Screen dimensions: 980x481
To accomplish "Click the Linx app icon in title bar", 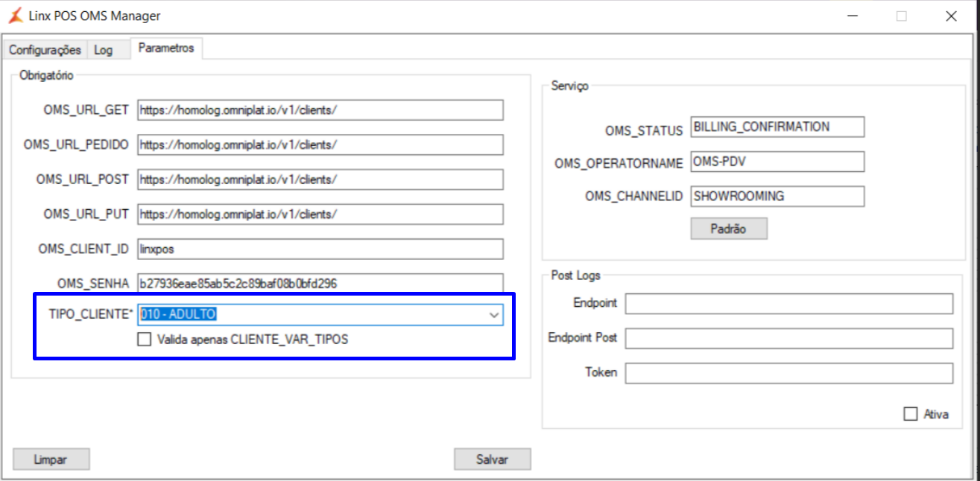I will click(15, 16).
